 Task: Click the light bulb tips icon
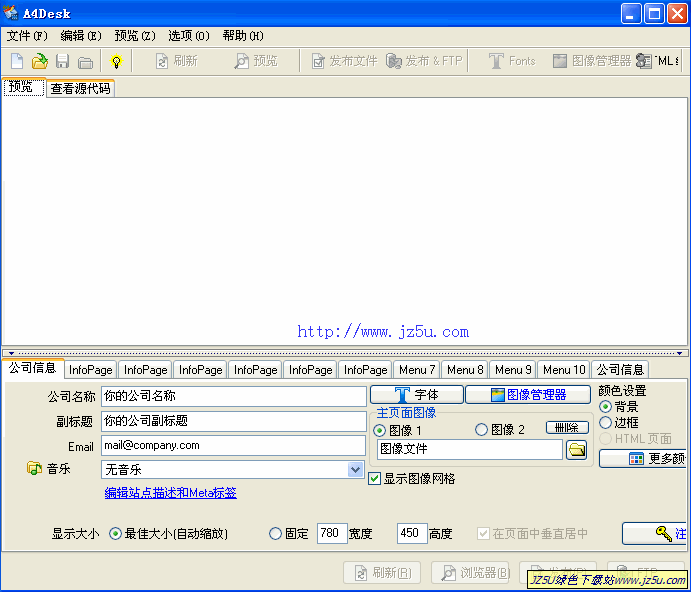pos(116,61)
